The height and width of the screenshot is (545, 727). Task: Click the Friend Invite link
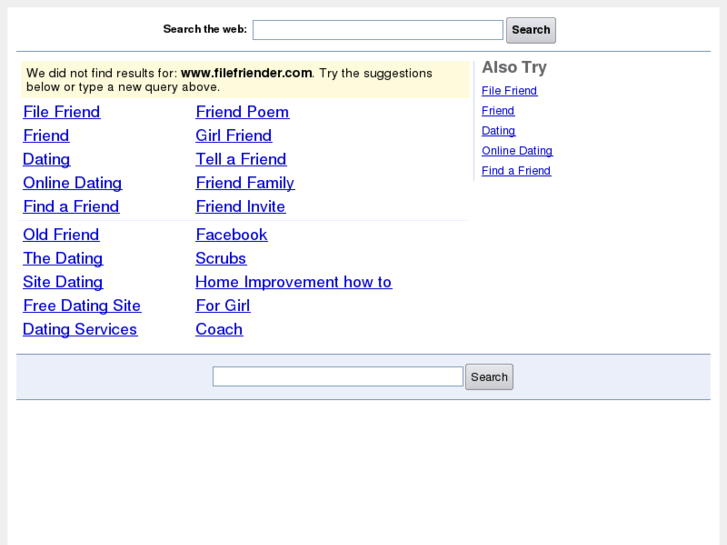coord(240,207)
